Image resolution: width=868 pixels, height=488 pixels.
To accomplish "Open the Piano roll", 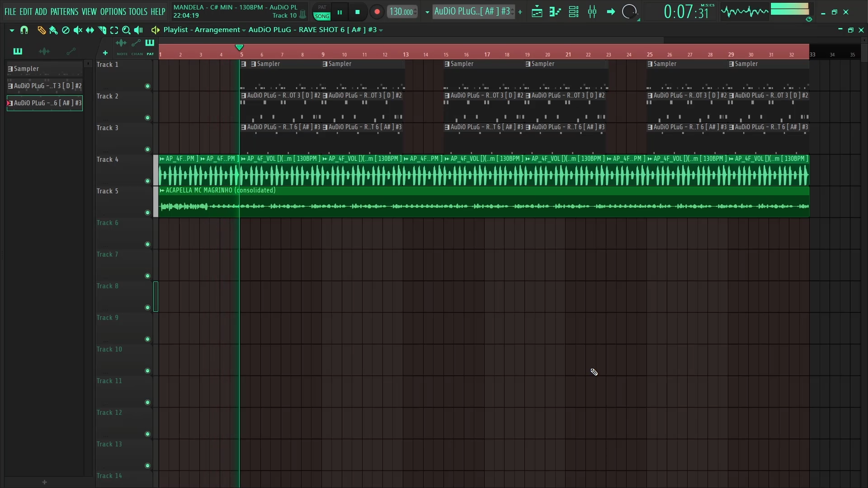I will point(555,12).
